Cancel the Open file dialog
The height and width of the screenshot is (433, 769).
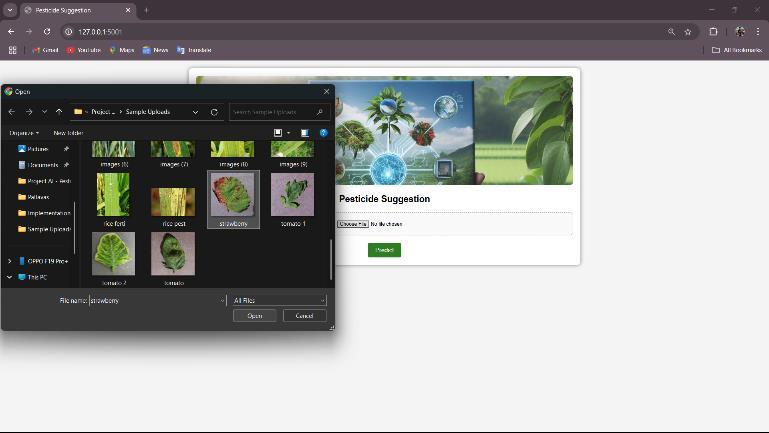pyautogui.click(x=305, y=316)
